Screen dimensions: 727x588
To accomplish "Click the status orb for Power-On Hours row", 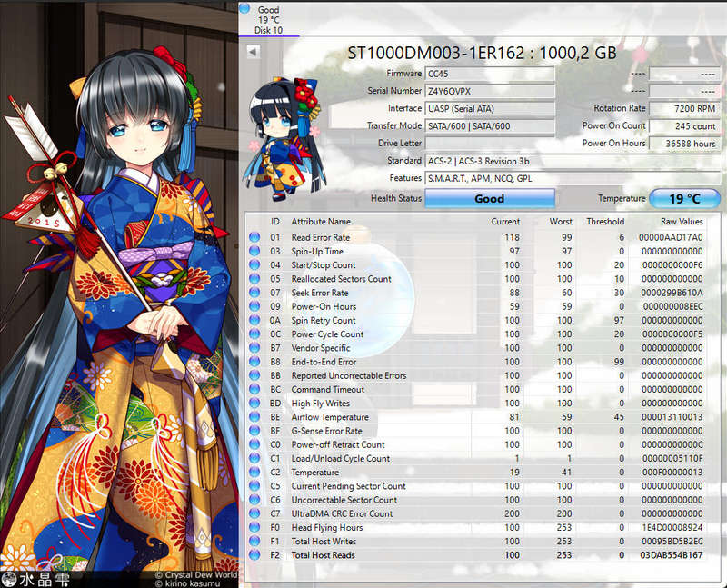I will [254, 306].
